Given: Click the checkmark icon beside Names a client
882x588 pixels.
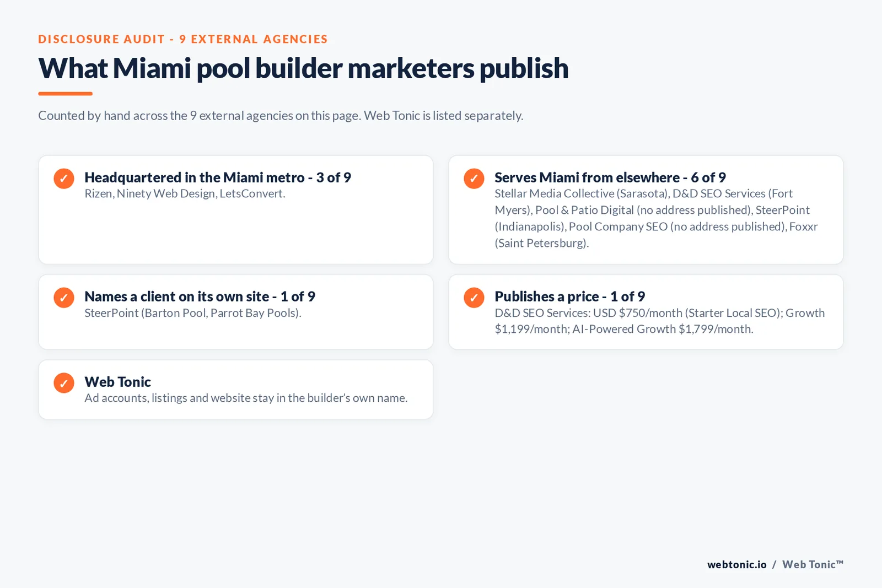Looking at the screenshot, I should coord(64,298).
